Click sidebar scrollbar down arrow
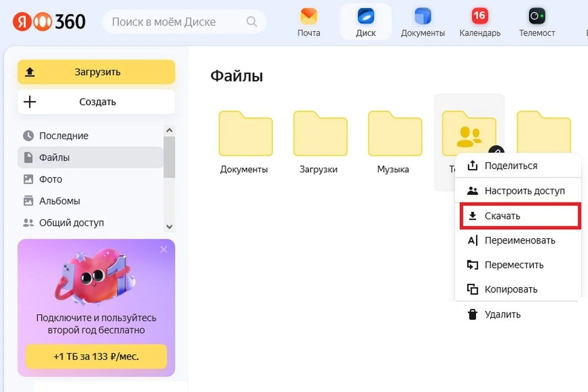588x392 pixels. click(170, 226)
